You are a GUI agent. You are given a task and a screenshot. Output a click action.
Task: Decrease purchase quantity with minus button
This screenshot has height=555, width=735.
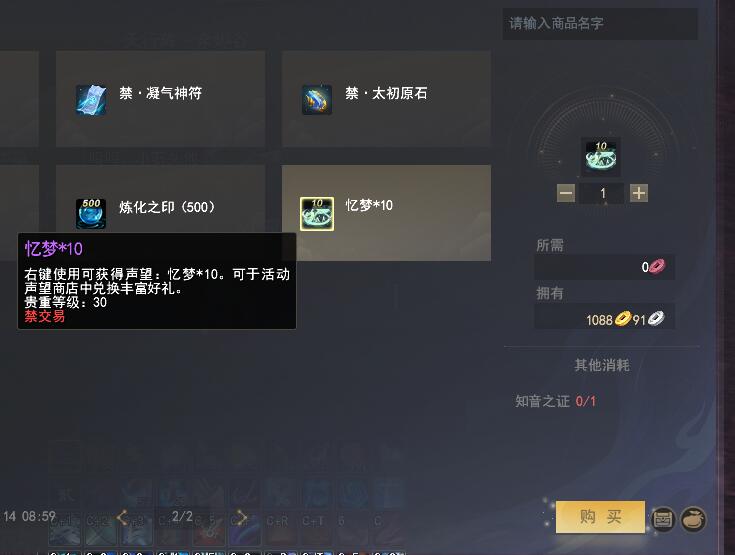(566, 193)
